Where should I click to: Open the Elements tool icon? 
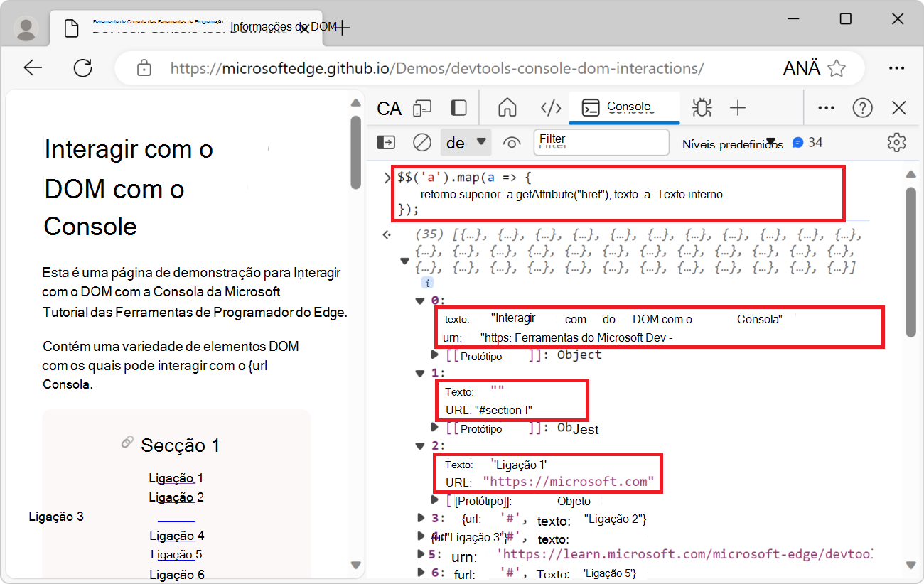click(x=551, y=108)
